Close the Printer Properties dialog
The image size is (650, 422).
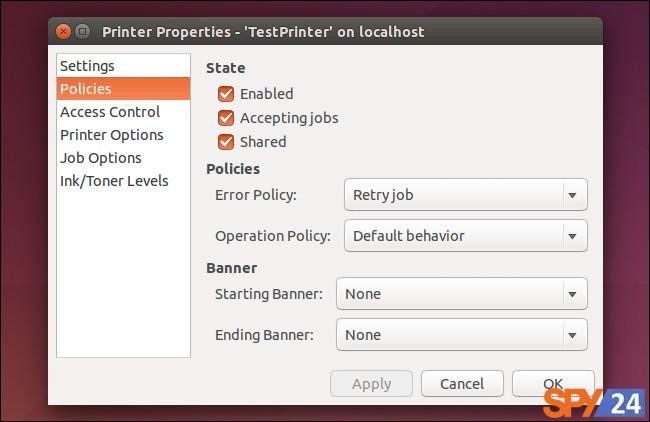[x=63, y=32]
